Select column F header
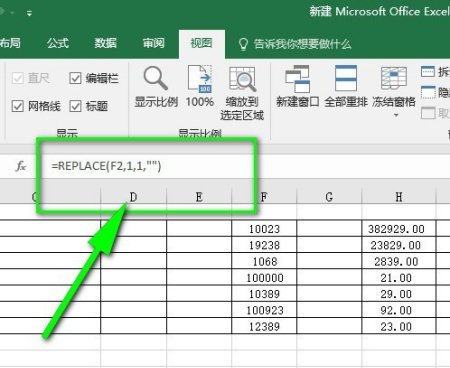Viewport: 450px width, 368px height. 264,197
